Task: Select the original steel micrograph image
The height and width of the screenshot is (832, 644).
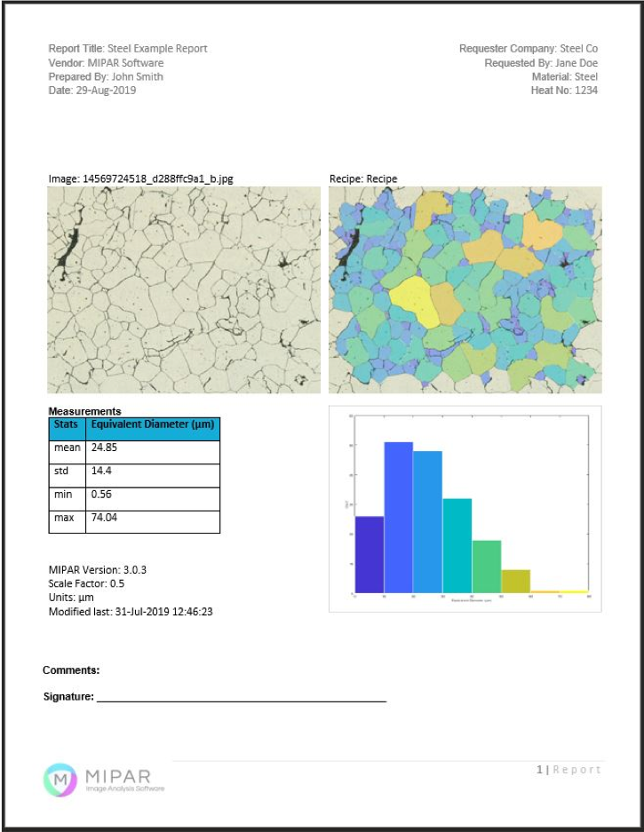Action: coord(184,289)
